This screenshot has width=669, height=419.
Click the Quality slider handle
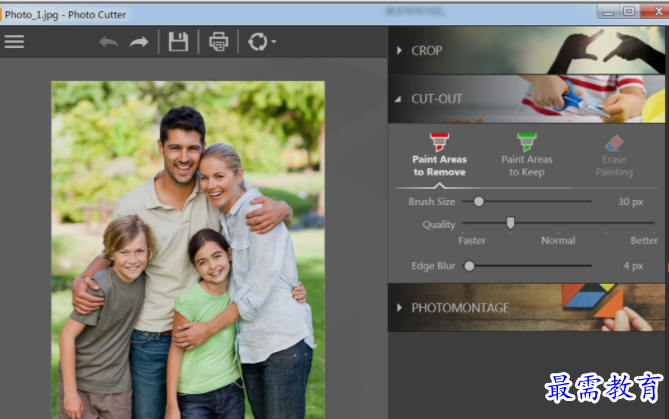click(x=510, y=223)
